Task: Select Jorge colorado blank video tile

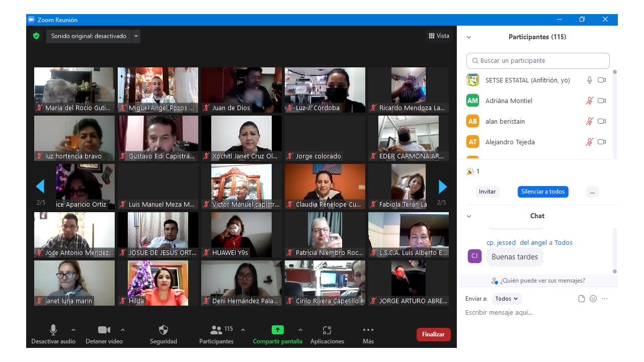Action: pos(325,138)
